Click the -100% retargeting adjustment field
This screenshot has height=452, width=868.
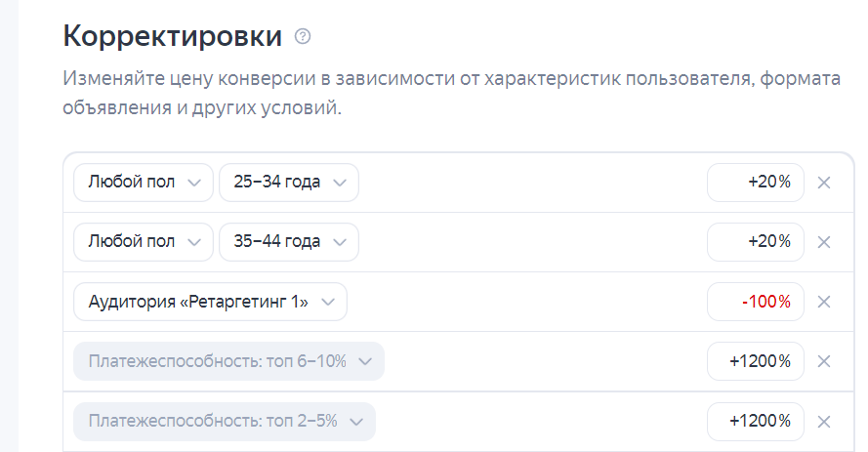(x=756, y=302)
